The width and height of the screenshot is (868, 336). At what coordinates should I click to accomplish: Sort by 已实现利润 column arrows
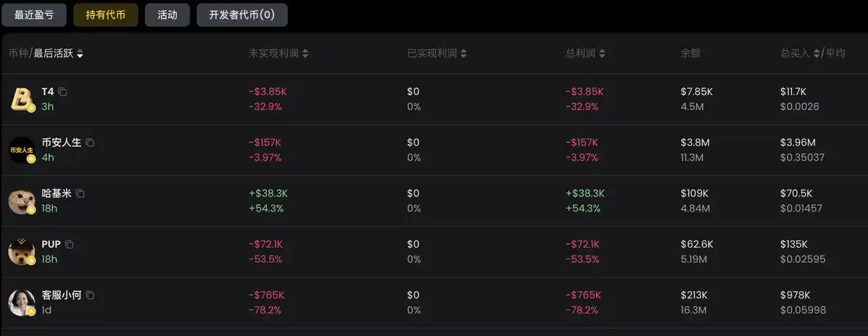463,54
